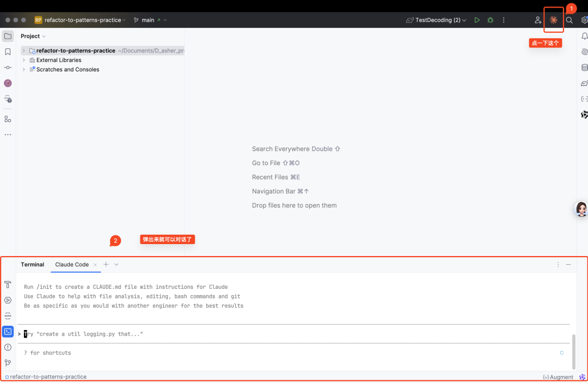Open the Problems exclamation icon
588x383 pixels.
click(8, 348)
